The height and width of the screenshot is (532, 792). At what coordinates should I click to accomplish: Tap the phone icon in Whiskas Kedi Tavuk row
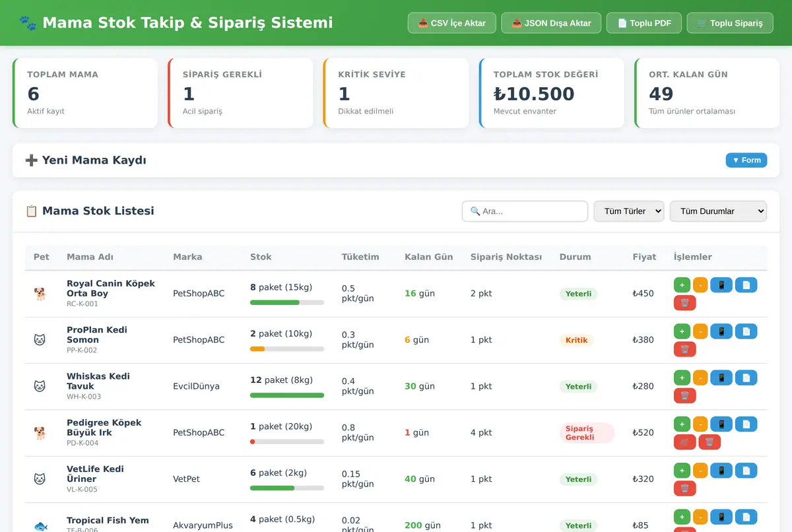721,378
